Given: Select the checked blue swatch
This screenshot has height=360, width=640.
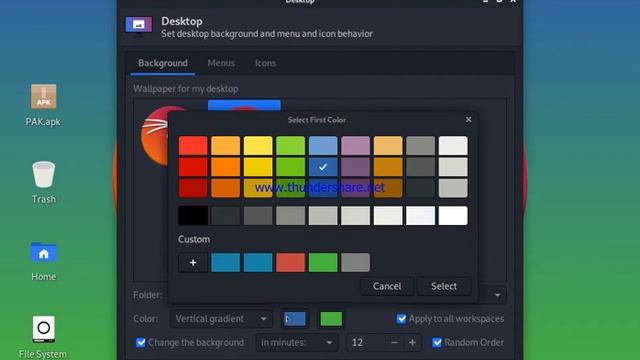Looking at the screenshot, I should pos(323,167).
